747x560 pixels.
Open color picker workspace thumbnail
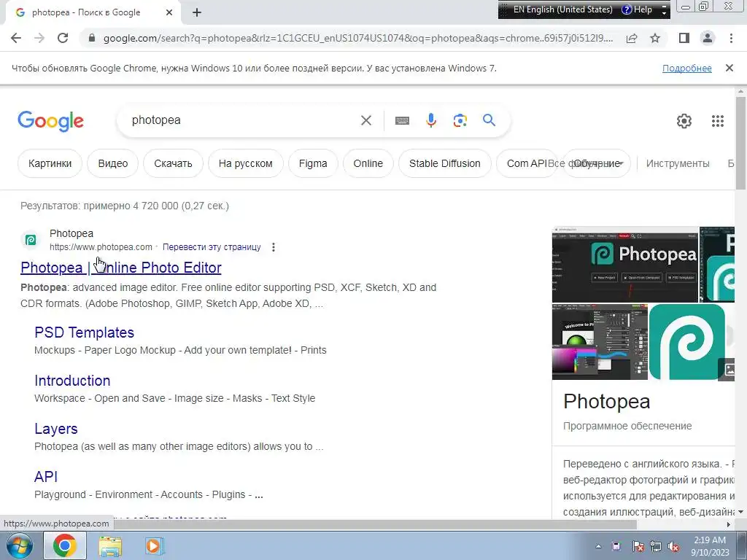[600, 342]
